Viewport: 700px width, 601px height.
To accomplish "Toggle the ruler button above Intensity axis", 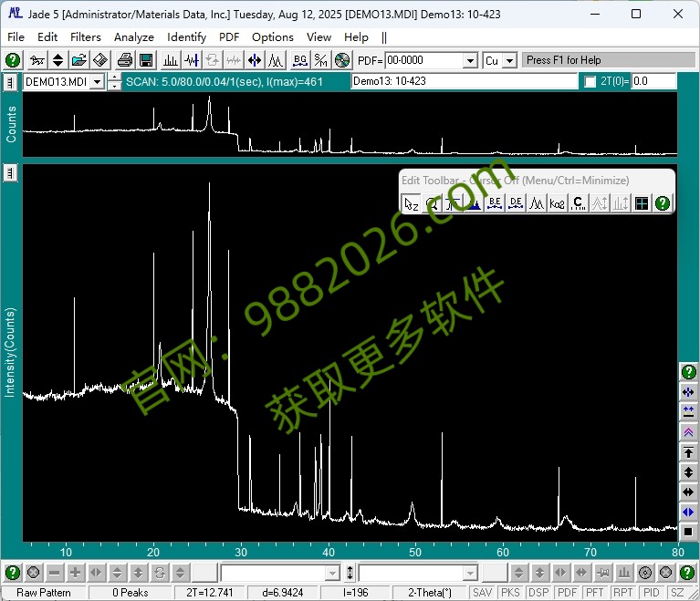I will pyautogui.click(x=10, y=172).
